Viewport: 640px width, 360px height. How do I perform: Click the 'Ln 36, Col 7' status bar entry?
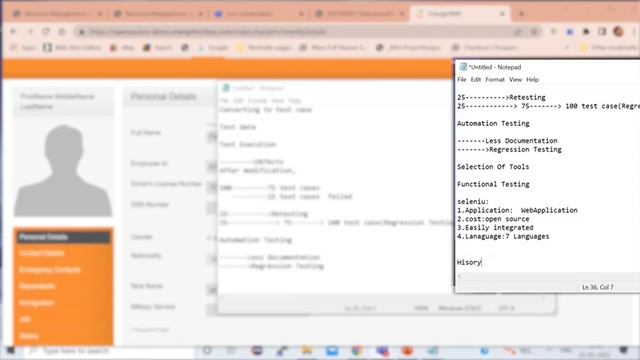coord(598,287)
